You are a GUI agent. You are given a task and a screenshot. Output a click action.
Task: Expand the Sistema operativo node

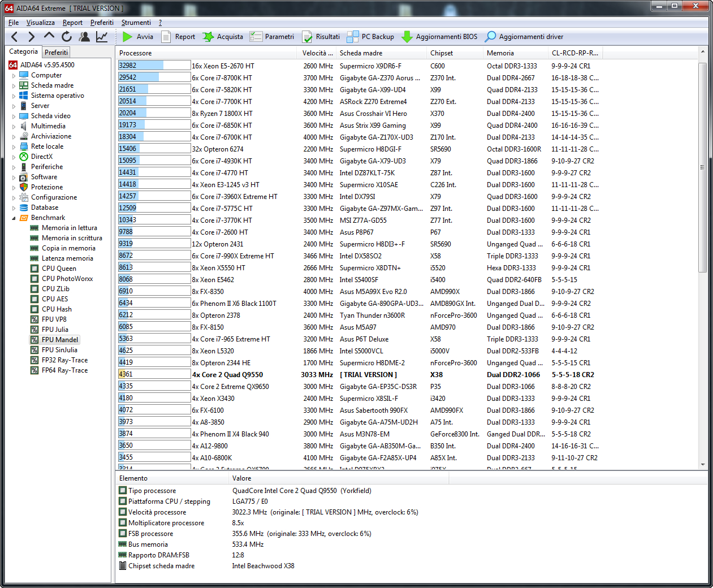(14, 96)
